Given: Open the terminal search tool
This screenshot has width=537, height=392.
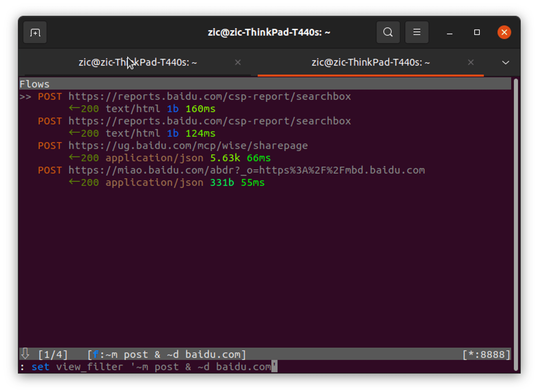Looking at the screenshot, I should pos(388,32).
